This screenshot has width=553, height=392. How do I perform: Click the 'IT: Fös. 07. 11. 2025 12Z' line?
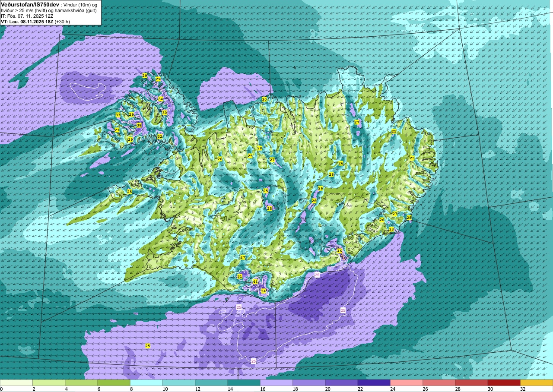[x=26, y=16]
